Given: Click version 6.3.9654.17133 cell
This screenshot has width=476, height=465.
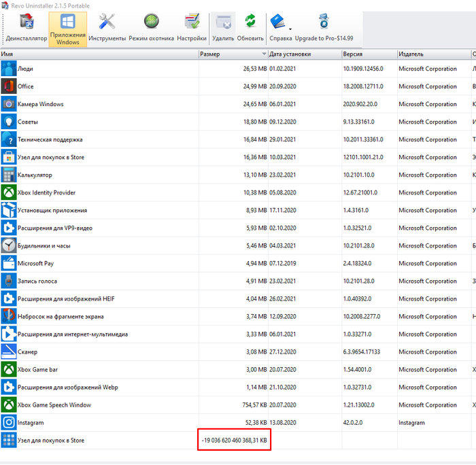Looking at the screenshot, I should (x=362, y=351).
